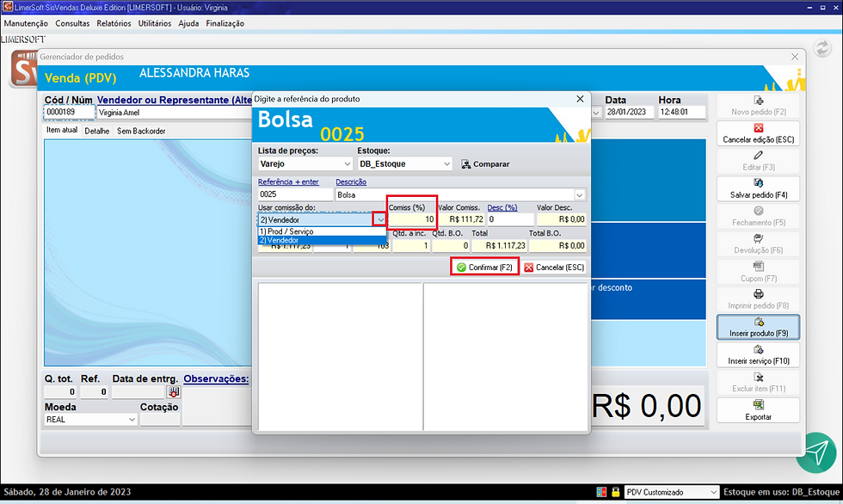Viewport: 843px width, 504px height.
Task: Click the Editar (F3) pencil button
Action: pos(758,161)
